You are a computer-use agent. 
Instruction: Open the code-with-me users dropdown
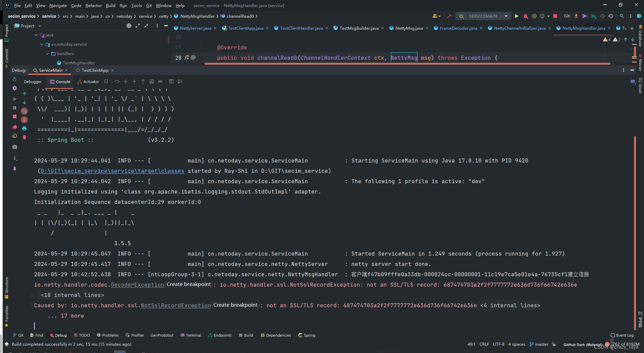point(437,16)
